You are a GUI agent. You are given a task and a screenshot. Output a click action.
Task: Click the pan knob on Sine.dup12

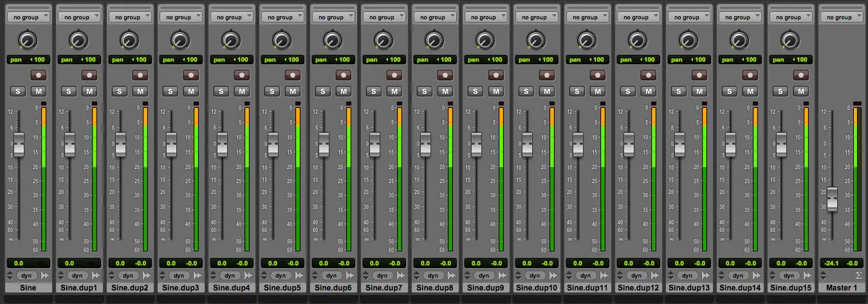point(638,41)
